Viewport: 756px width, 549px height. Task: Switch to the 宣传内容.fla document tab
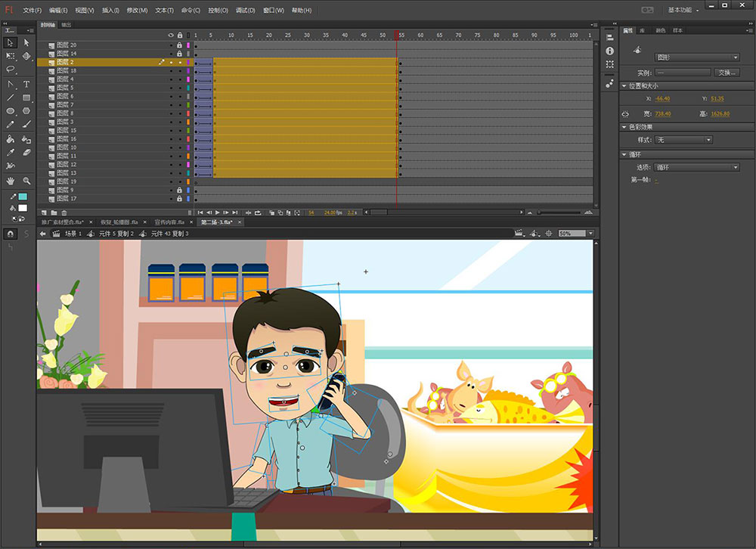169,222
